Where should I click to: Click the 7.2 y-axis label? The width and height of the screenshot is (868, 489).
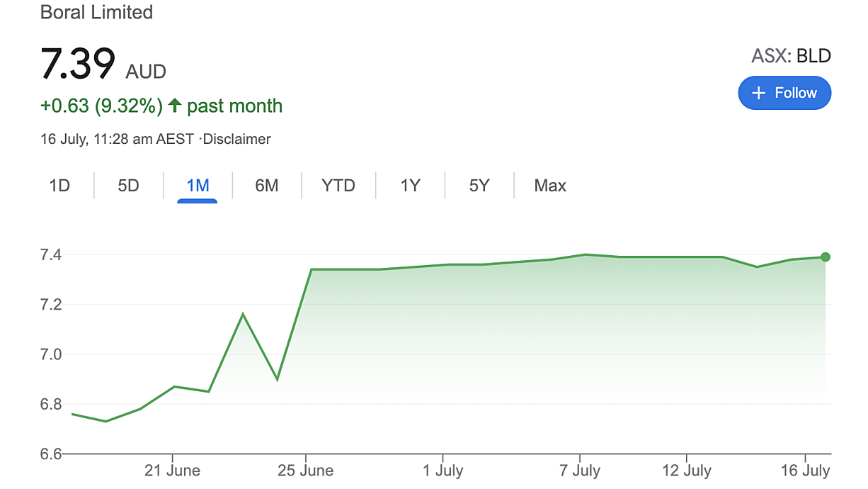coord(50,305)
